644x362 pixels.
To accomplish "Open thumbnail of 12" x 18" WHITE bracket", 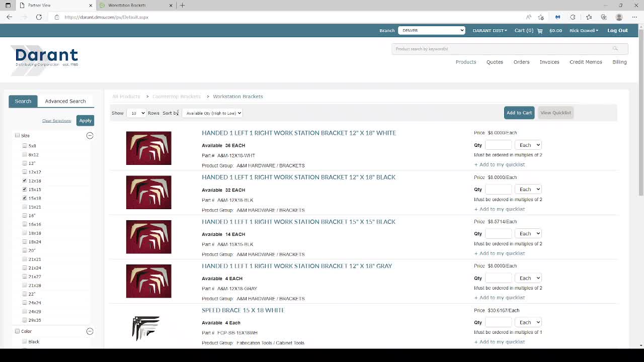I will (148, 148).
